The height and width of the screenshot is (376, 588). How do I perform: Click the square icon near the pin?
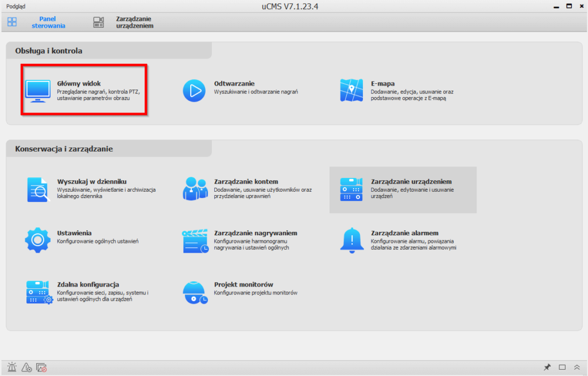click(x=561, y=367)
